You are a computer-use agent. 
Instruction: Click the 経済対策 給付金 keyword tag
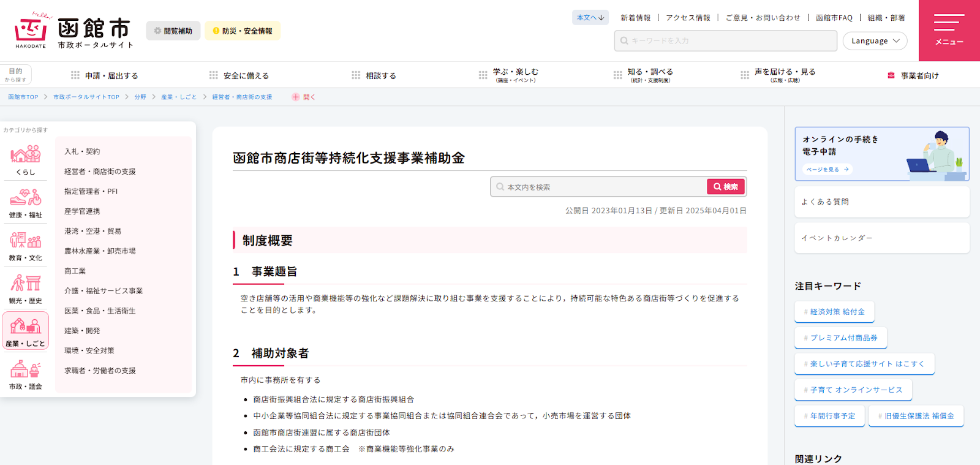click(834, 312)
